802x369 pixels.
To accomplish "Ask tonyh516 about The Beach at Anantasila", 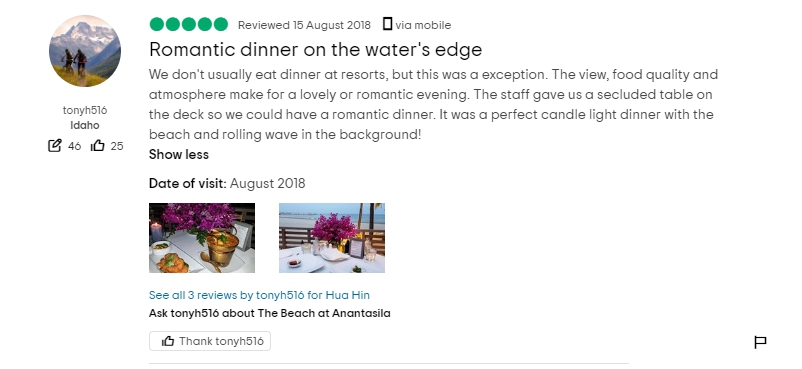I will (x=270, y=313).
